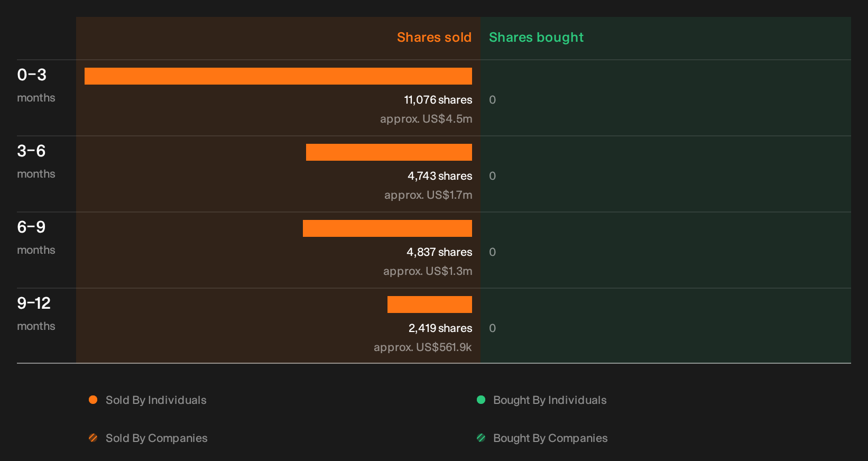Click the shares bought 0 in 0-3 months row

click(x=492, y=100)
